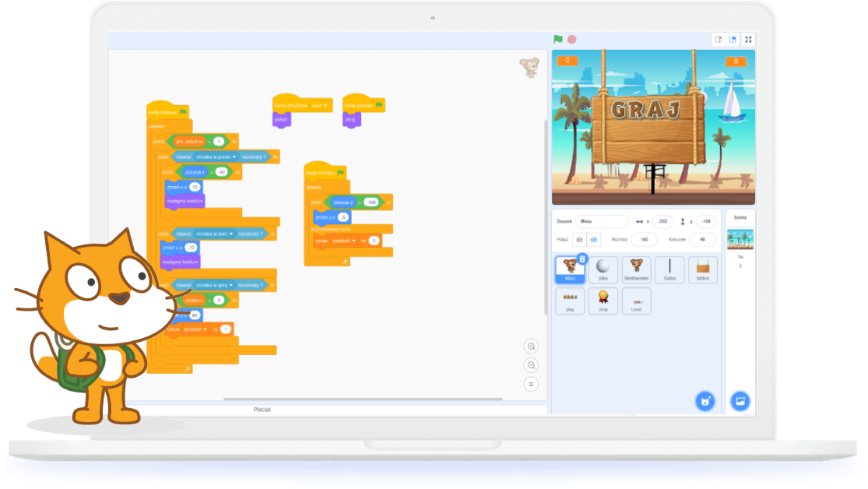Start the project with the green flag
The width and height of the screenshot is (868, 489).
pyautogui.click(x=558, y=39)
